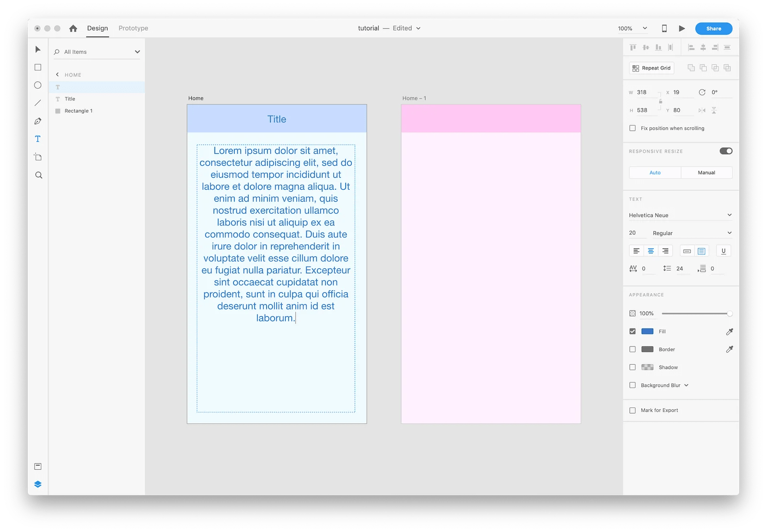Select the Line tool
767x532 pixels.
pyautogui.click(x=38, y=103)
